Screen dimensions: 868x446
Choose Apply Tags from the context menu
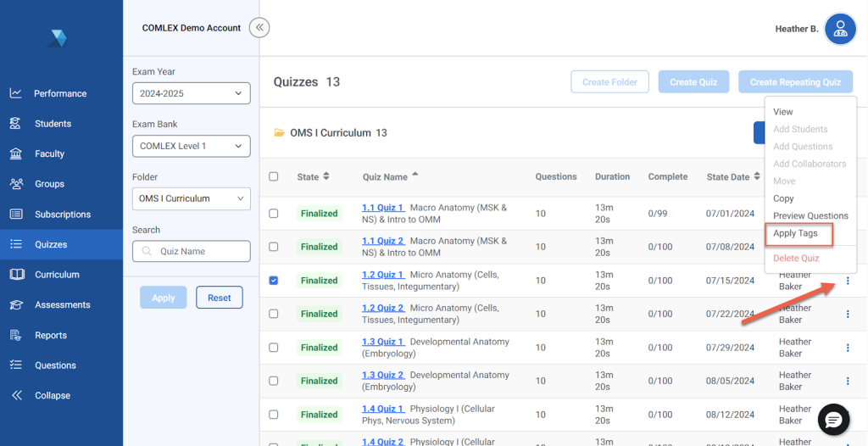tap(795, 233)
